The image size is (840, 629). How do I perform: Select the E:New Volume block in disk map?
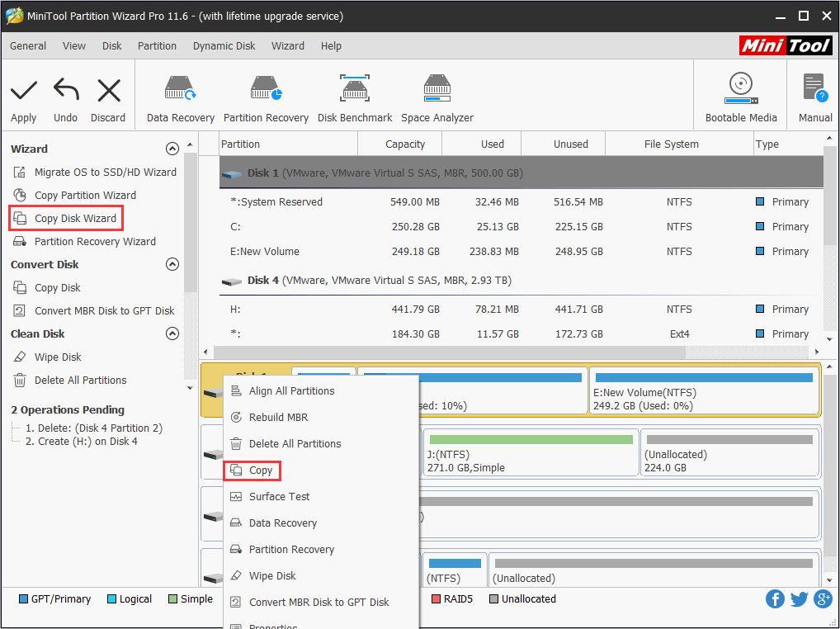(x=704, y=390)
